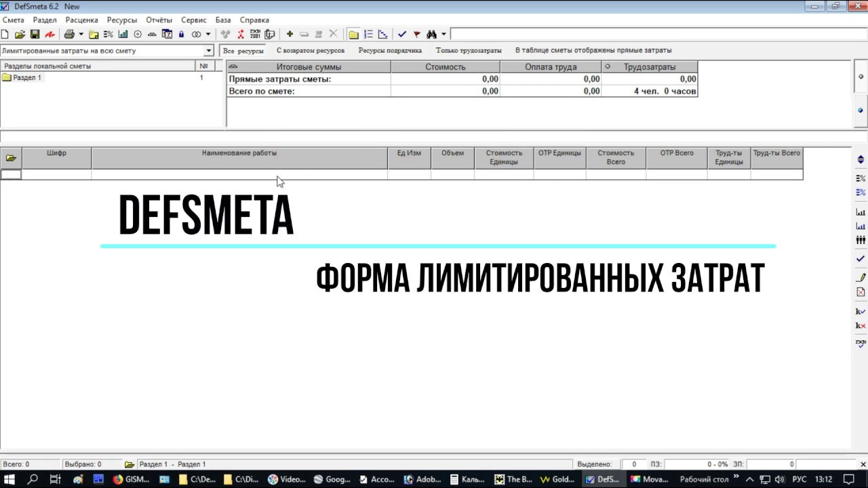Click the open folder icon in table corner
This screenshot has height=488, width=868.
(11, 158)
